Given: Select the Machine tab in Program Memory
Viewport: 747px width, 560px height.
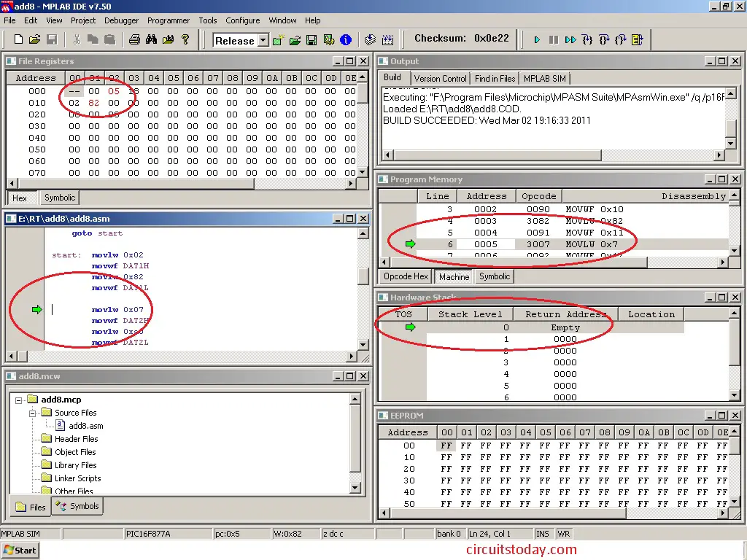Looking at the screenshot, I should (454, 276).
